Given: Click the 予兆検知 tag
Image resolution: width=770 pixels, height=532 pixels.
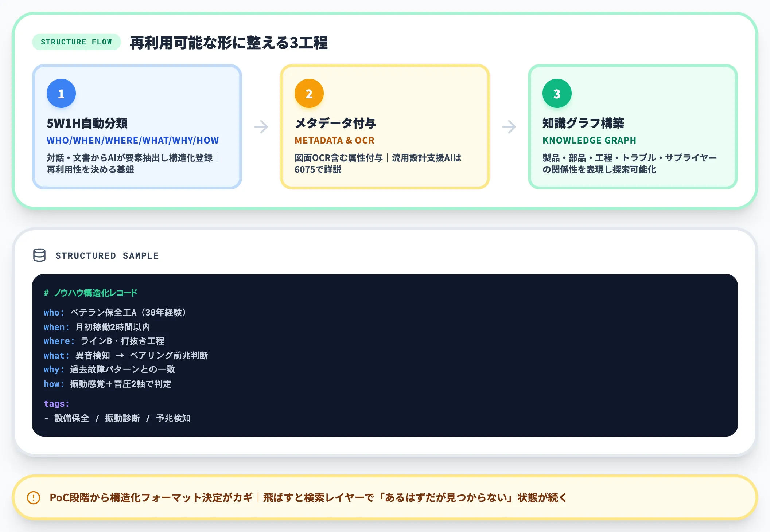Looking at the screenshot, I should [173, 418].
